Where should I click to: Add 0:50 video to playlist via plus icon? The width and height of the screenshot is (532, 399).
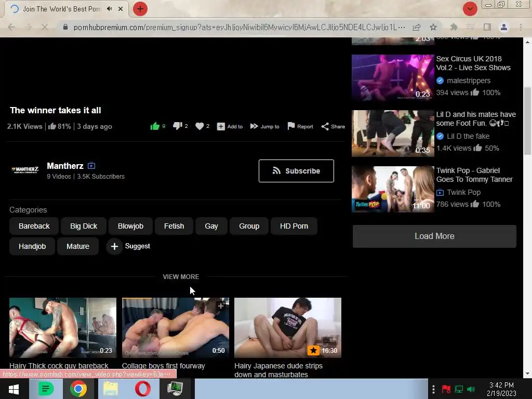tap(220, 305)
